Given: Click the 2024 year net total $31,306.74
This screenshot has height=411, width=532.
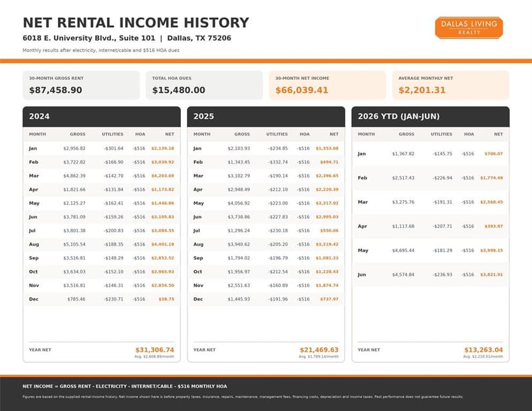Looking at the screenshot, I should pos(155,350).
